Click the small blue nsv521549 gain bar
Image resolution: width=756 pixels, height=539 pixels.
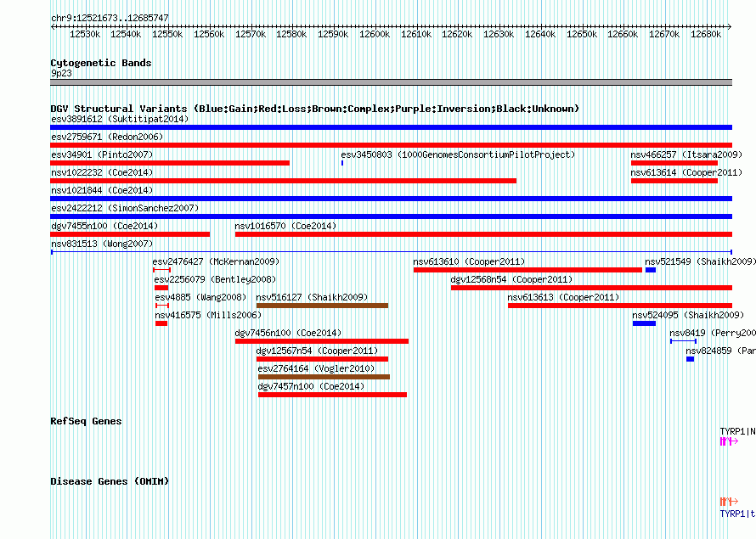pyautogui.click(x=651, y=270)
